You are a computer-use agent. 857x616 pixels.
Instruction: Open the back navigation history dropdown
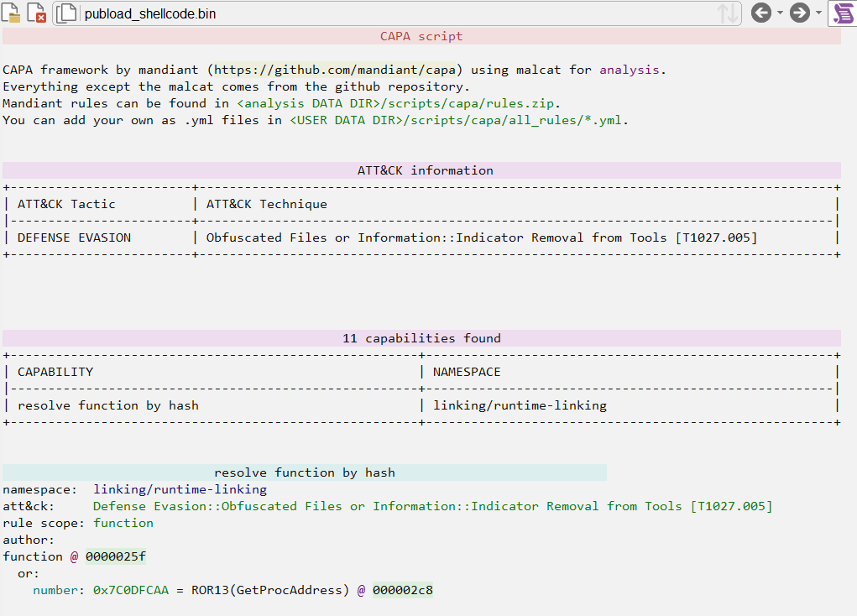coord(780,13)
